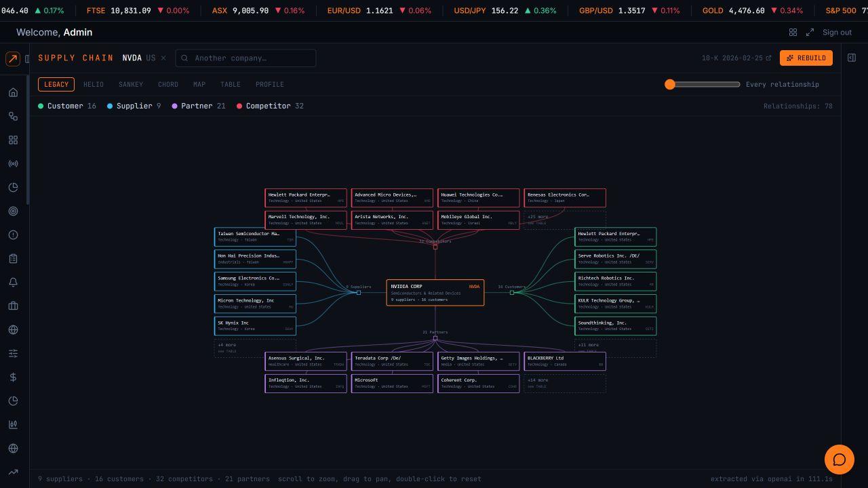The image size is (868, 488).
Task: Select the Legacy view tab
Action: tap(56, 84)
